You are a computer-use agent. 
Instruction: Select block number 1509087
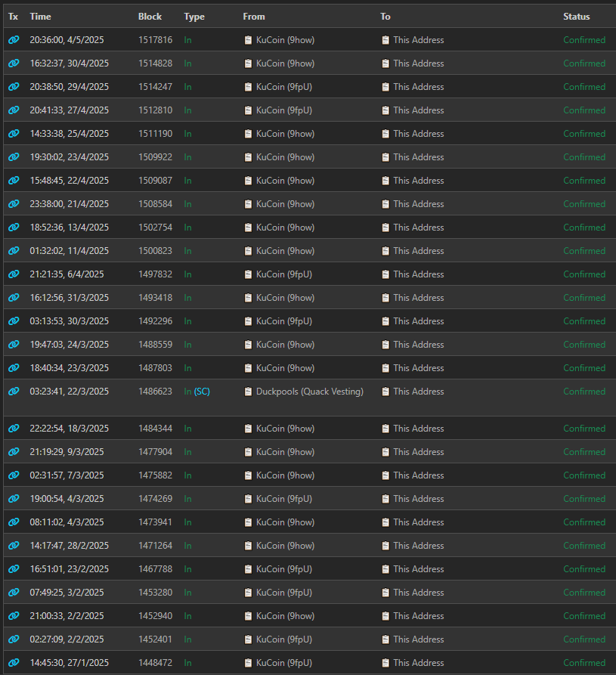pos(155,181)
